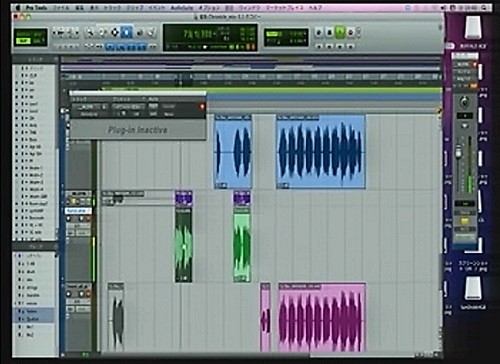Open the group list header menu
The image size is (500, 364).
click(x=35, y=246)
